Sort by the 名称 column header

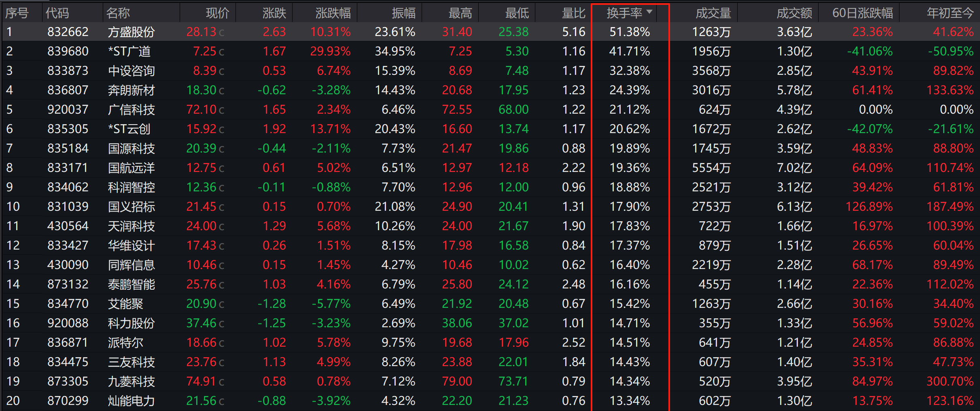[x=118, y=13]
